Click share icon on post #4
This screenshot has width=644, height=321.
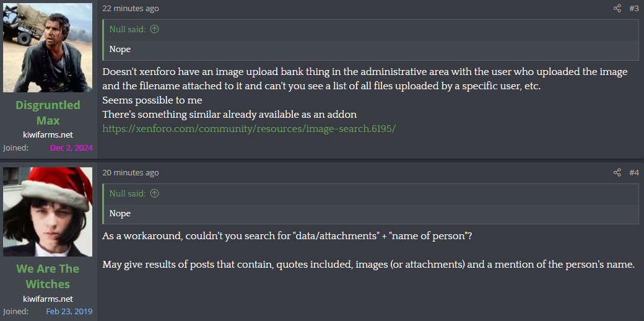click(617, 173)
